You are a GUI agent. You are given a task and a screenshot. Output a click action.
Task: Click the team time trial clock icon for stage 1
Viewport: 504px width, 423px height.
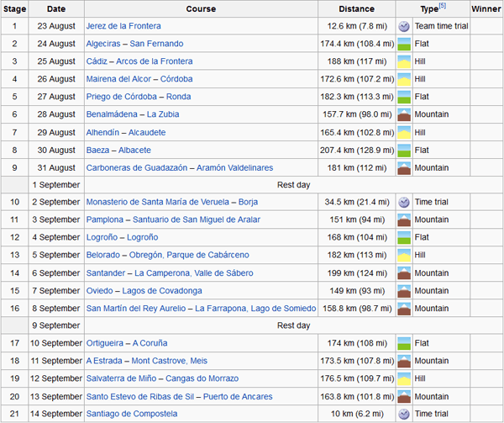(x=404, y=26)
